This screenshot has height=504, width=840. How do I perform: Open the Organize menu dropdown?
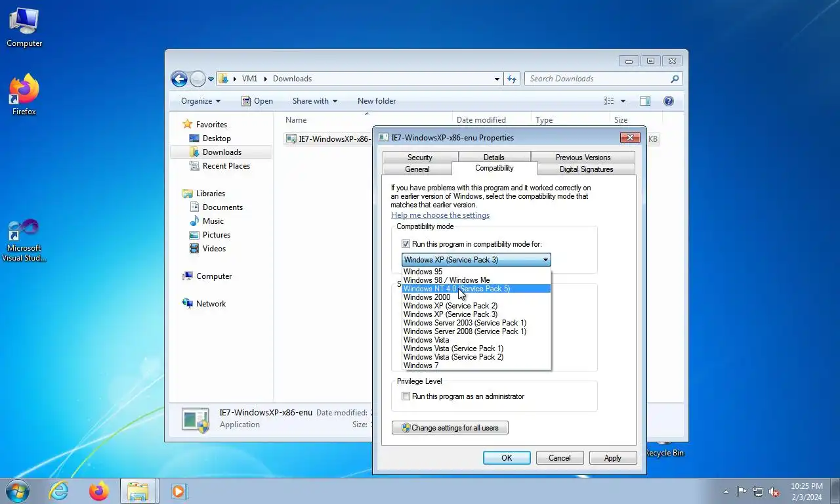coord(201,101)
